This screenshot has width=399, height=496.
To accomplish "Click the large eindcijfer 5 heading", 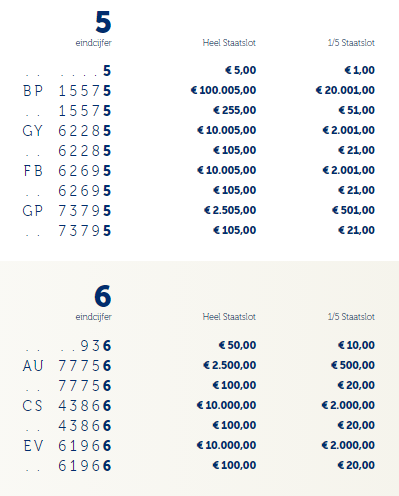I will point(103,22).
